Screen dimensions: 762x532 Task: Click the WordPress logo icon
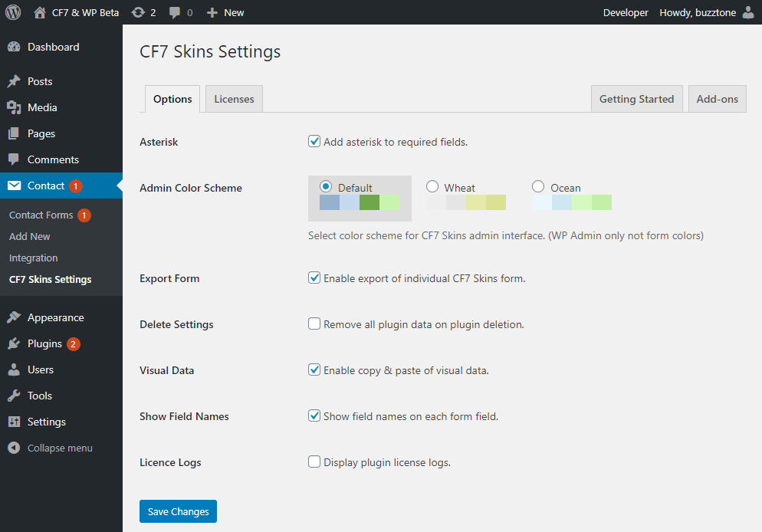(x=13, y=12)
